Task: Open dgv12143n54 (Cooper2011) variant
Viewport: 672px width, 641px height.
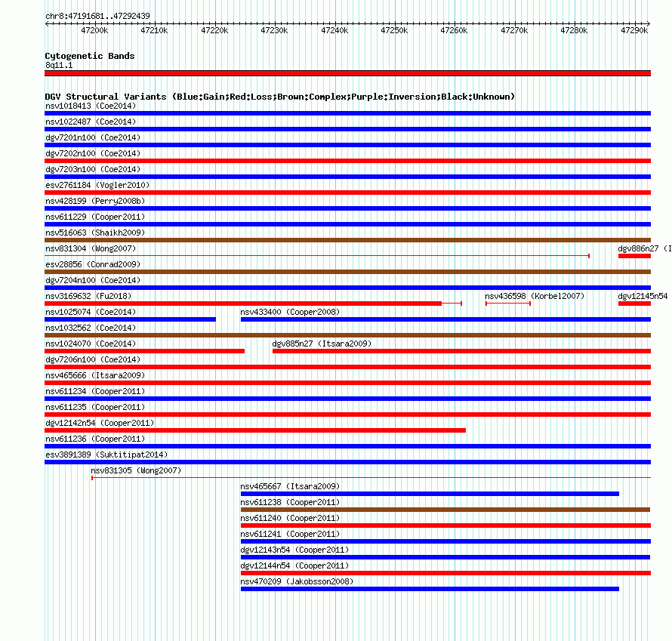Action: tap(294, 550)
